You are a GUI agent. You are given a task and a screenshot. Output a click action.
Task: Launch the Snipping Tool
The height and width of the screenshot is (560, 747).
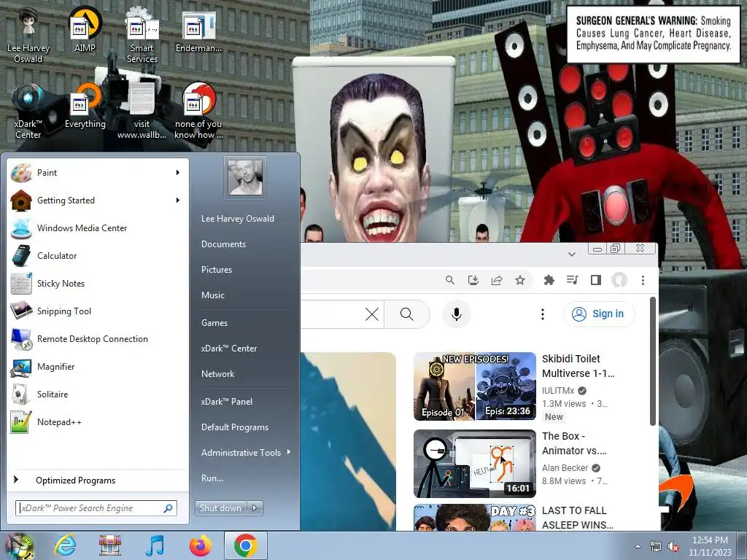98,311
